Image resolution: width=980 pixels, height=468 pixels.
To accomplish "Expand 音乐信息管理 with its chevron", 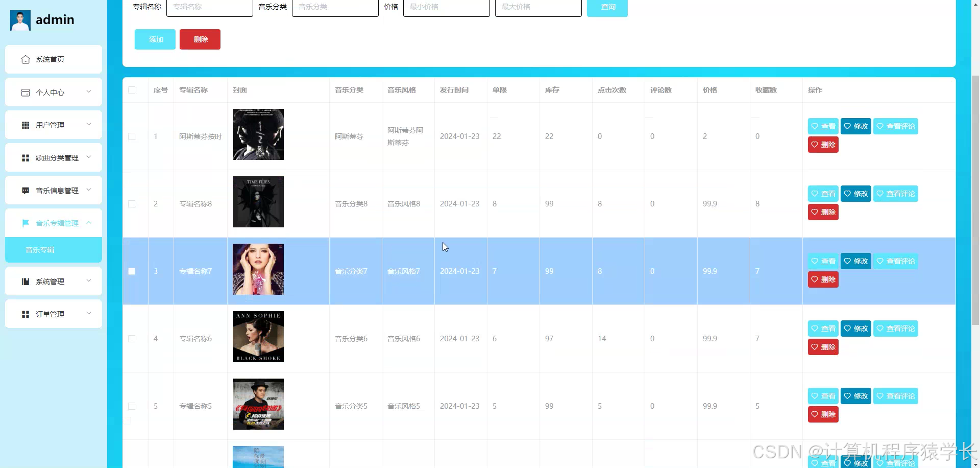I will pos(89,190).
